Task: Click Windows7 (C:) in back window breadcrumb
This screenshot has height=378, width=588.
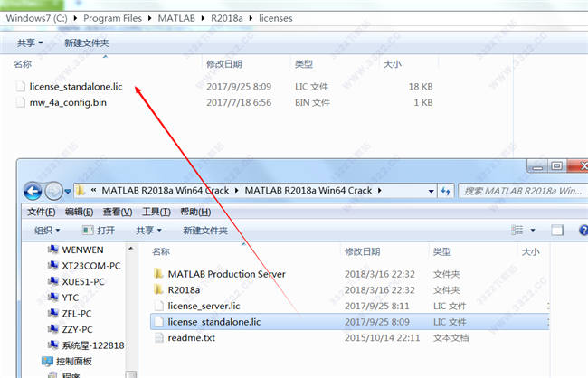Action: pos(37,18)
